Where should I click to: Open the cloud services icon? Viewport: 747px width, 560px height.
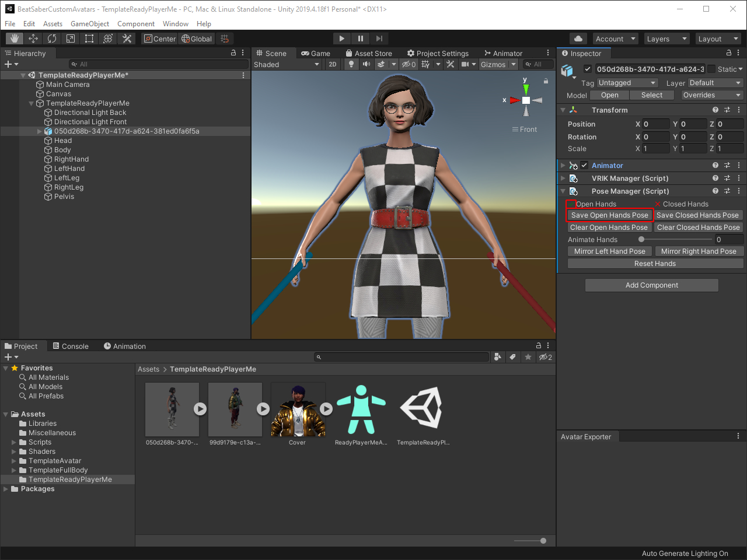point(578,38)
